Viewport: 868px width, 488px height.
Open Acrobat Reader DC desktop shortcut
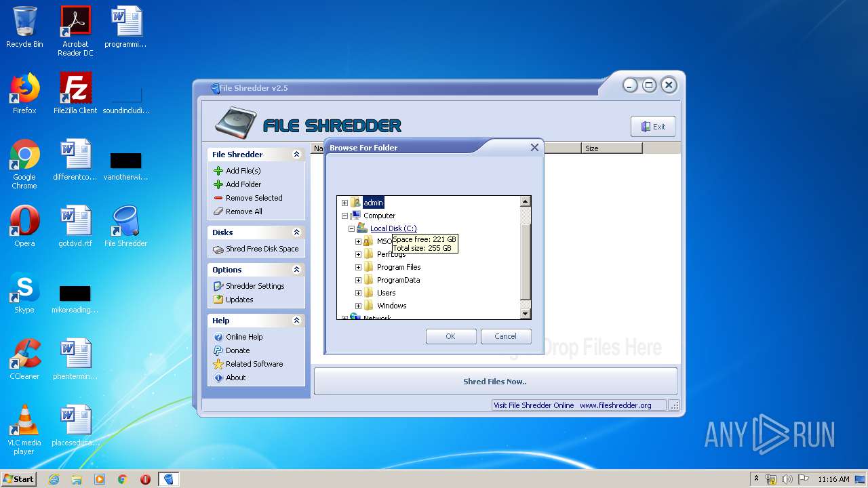click(x=75, y=31)
